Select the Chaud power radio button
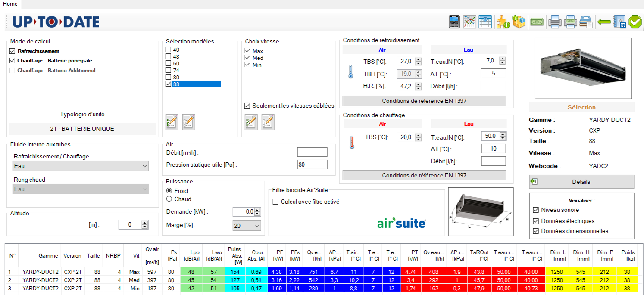Screen dimensions: 644x295 click(x=169, y=199)
